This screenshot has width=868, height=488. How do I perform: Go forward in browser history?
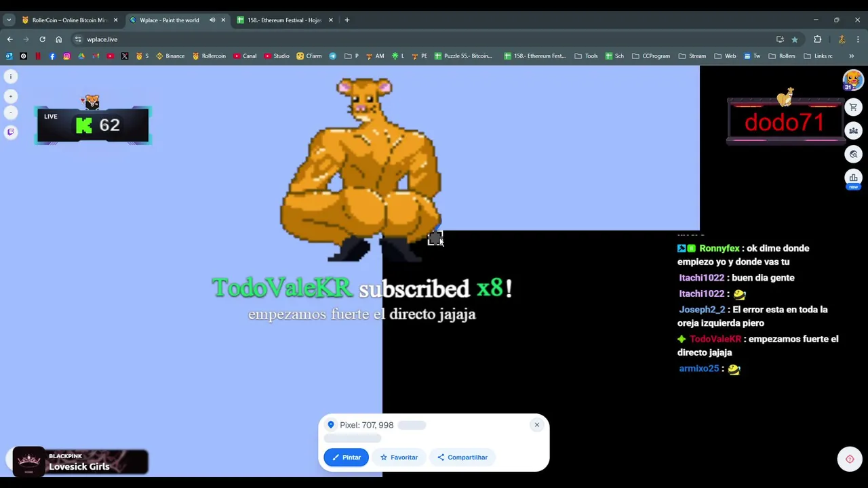(26, 39)
